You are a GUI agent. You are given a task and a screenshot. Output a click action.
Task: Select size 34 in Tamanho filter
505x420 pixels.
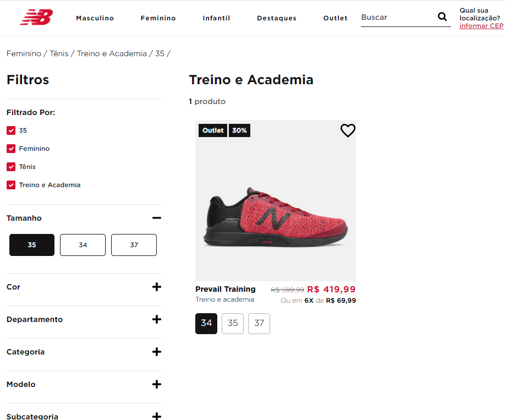[x=83, y=245]
